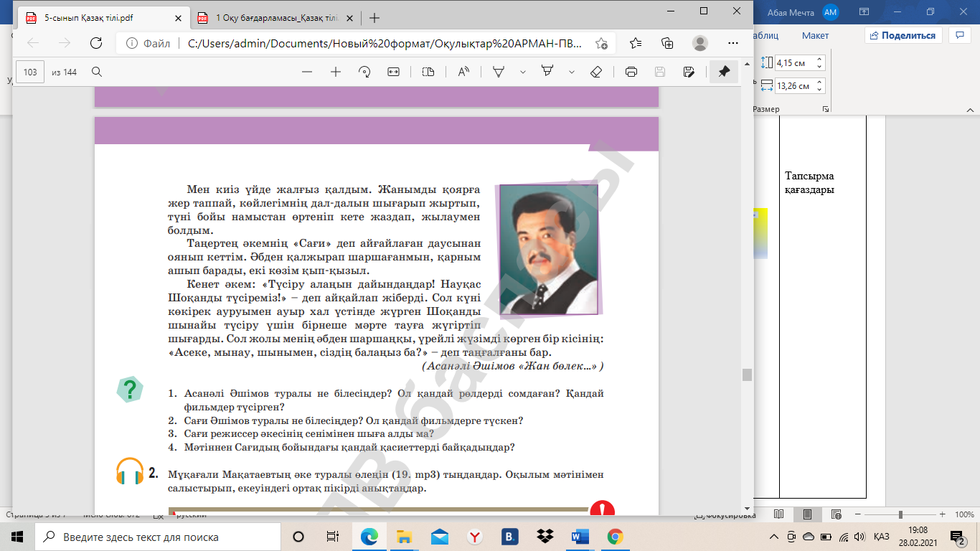Viewport: 980px width, 551px height.
Task: Print the PDF using the printer icon
Action: (x=631, y=72)
